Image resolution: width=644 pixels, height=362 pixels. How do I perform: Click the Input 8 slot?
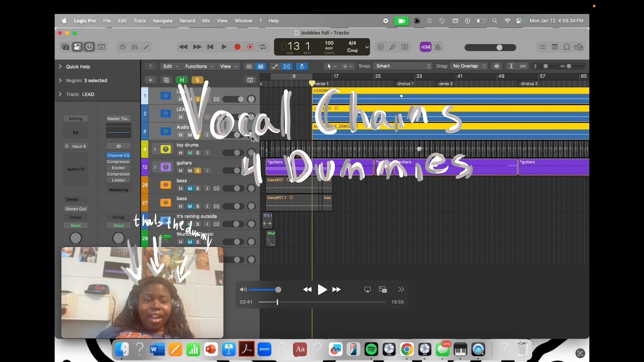[x=79, y=146]
